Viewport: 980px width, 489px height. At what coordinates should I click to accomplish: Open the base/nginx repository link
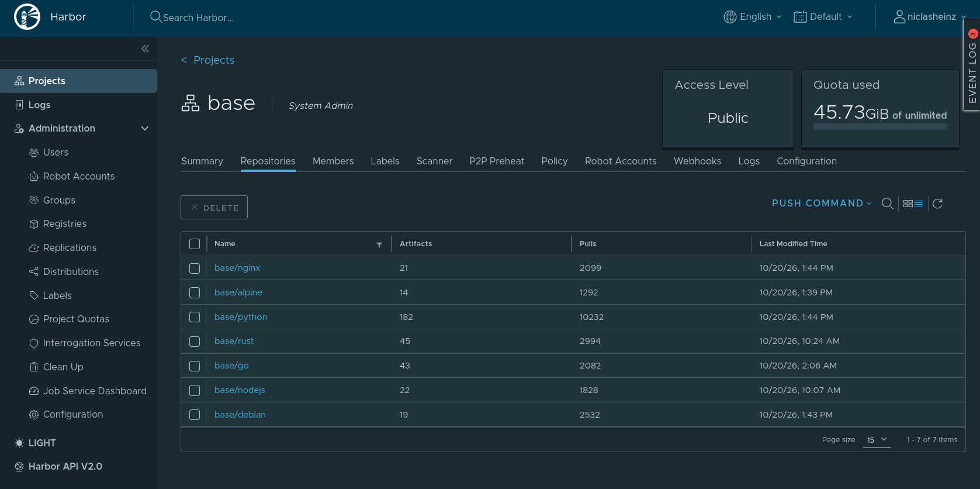pos(237,268)
